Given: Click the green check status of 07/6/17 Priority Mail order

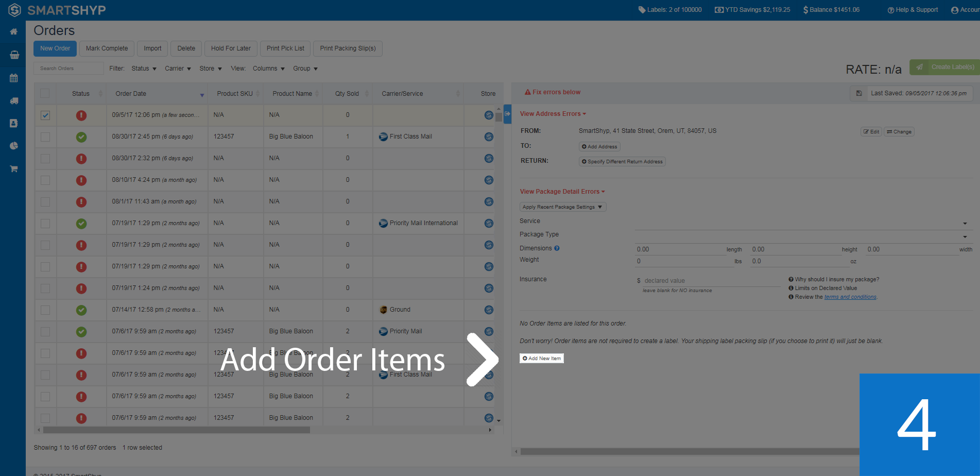Looking at the screenshot, I should click(x=81, y=332).
